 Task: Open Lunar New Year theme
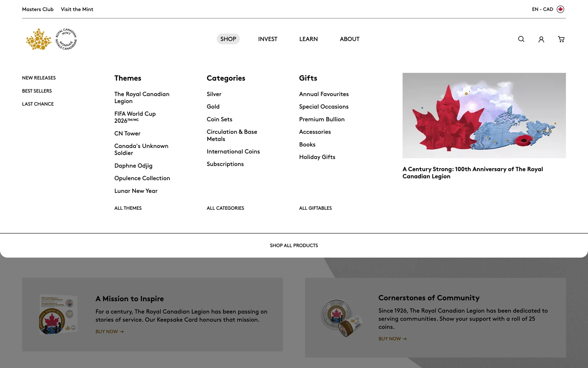click(136, 191)
